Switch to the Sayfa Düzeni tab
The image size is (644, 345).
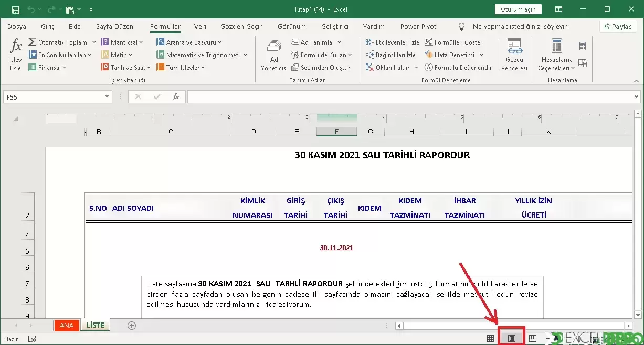point(115,26)
